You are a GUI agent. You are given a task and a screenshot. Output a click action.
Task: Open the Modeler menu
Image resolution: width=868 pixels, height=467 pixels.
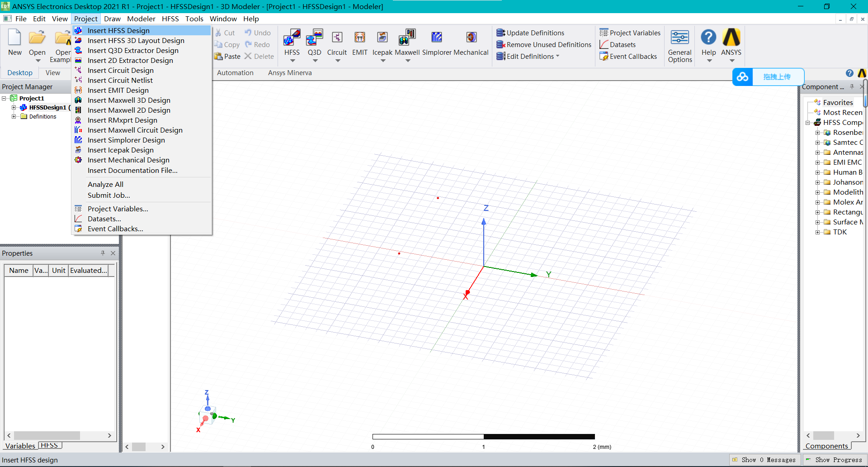tap(141, 19)
